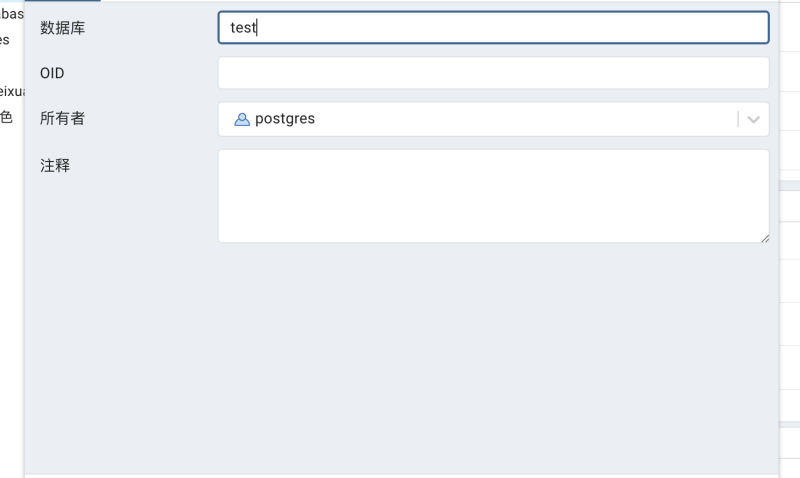
Task: Select the OID field label
Action: 52,73
